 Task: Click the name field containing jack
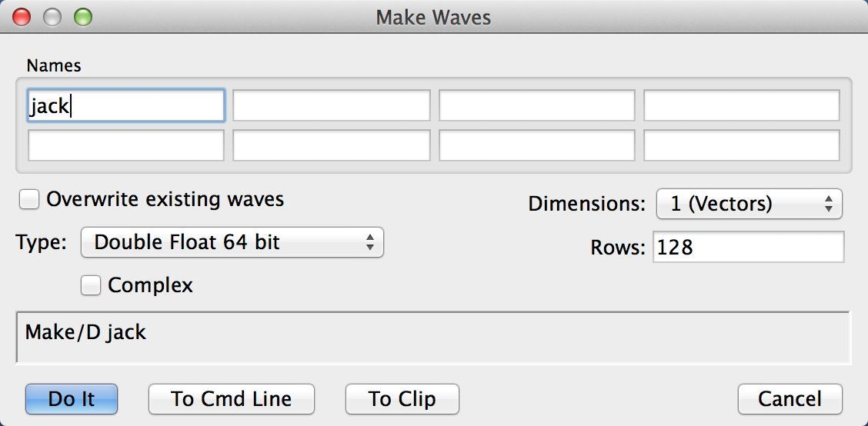coord(125,106)
